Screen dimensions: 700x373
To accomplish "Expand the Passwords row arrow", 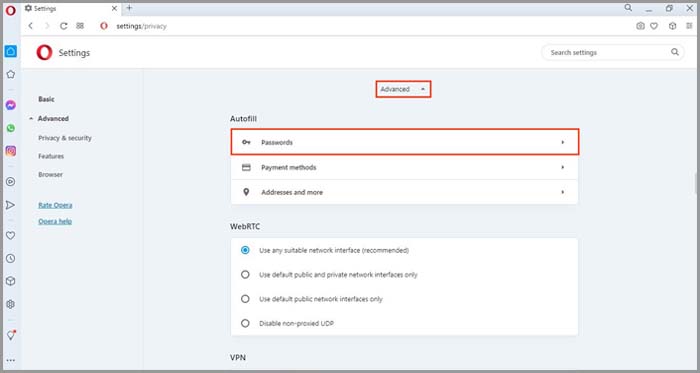I will tap(562, 142).
